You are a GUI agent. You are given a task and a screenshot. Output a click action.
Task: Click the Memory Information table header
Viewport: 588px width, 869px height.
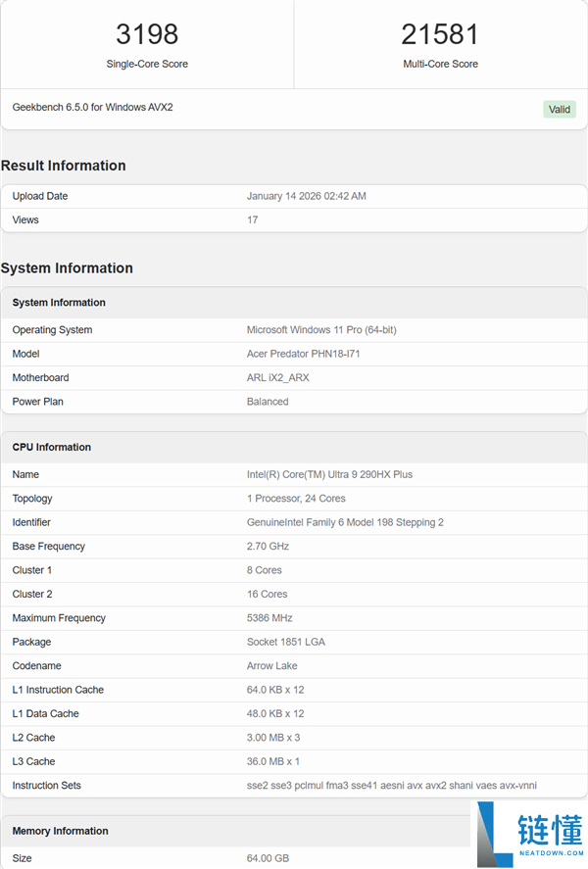(61, 831)
